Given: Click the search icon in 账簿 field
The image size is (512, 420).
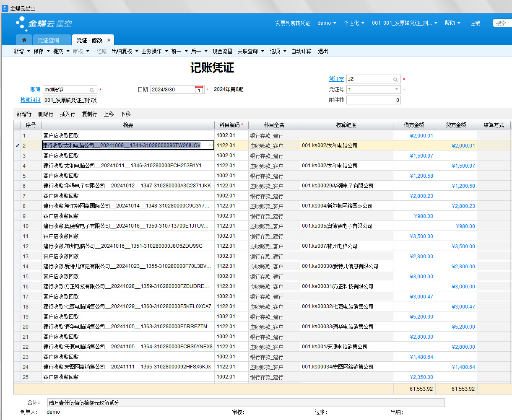Looking at the screenshot, I should pos(92,90).
